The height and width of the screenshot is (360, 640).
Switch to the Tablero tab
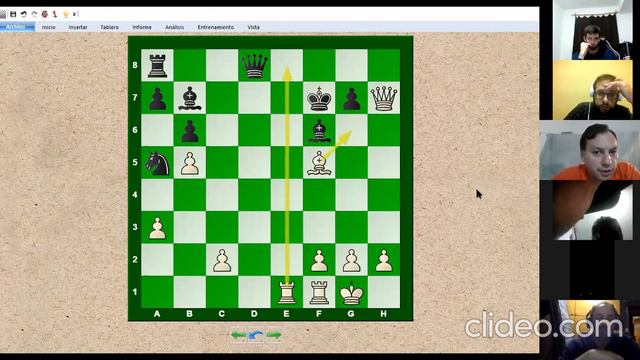109,27
